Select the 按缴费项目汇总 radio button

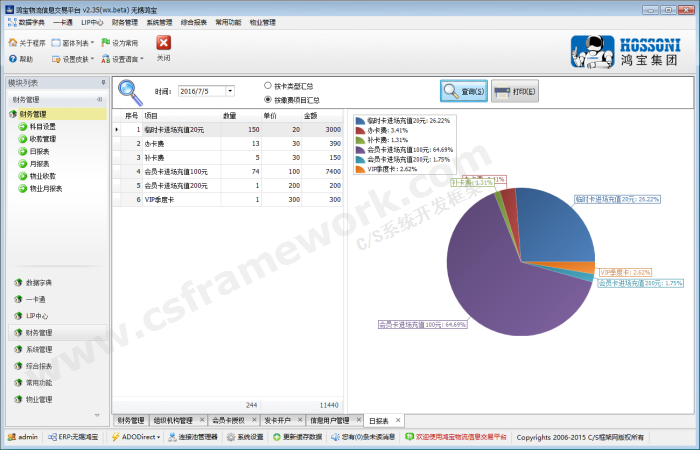[267, 100]
